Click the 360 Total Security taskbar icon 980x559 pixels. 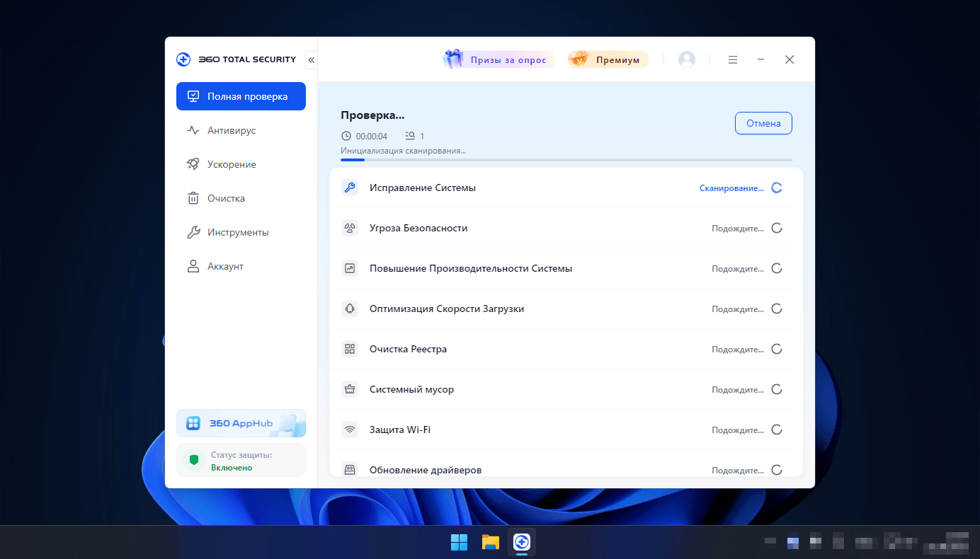coord(522,542)
